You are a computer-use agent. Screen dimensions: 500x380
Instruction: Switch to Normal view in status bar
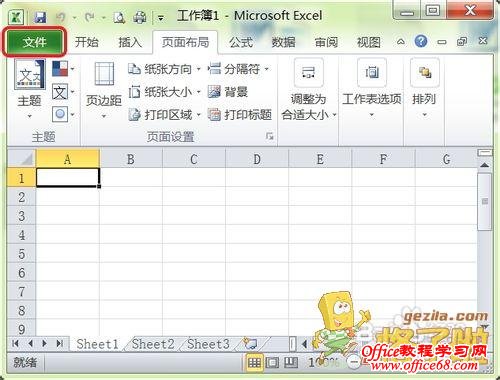(x=254, y=362)
